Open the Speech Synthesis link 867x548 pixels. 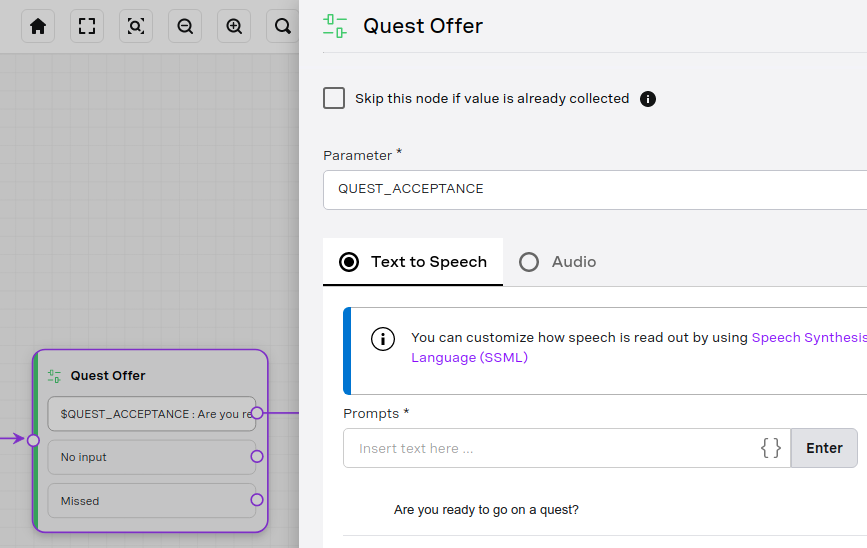[x=809, y=337]
